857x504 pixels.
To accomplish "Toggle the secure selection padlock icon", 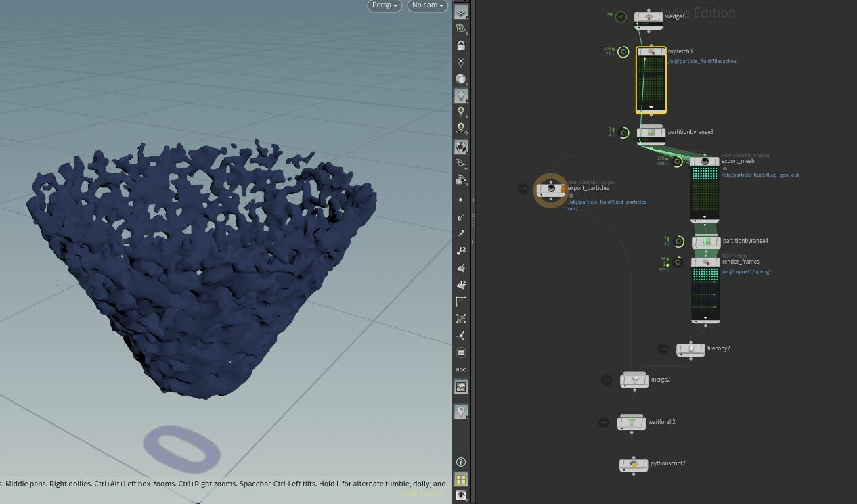I will point(461,45).
